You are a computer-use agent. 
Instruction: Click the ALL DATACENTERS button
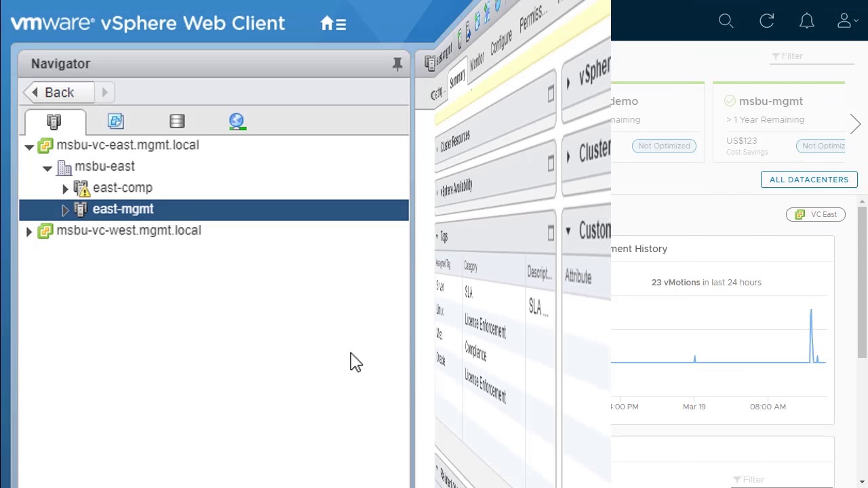[x=808, y=180]
